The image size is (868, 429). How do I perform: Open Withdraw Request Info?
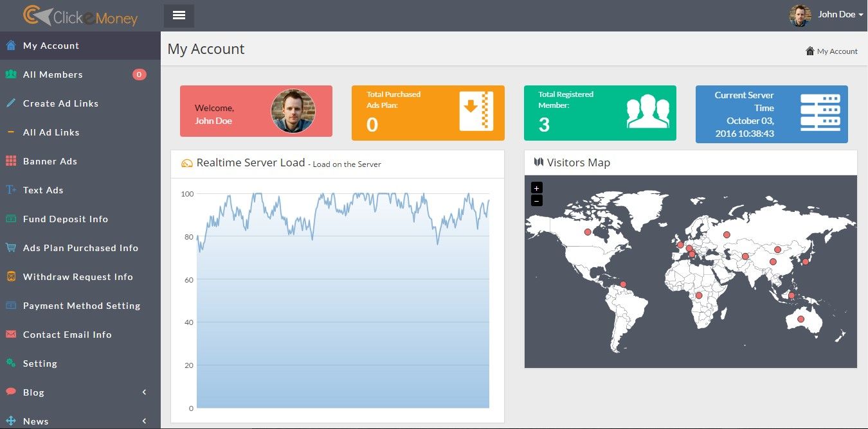click(x=80, y=277)
